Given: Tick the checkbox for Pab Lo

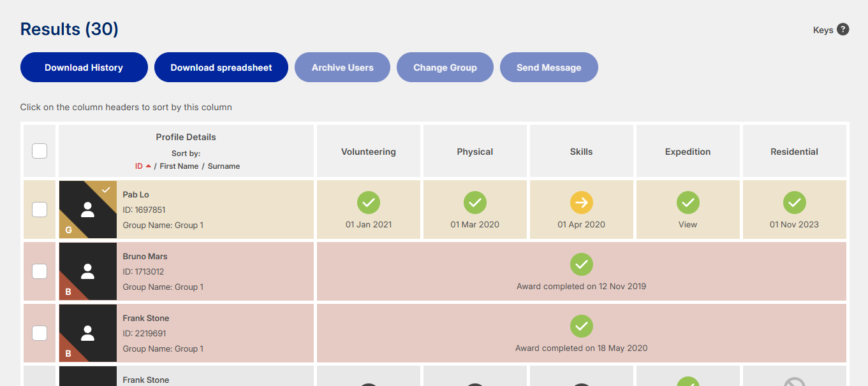Looking at the screenshot, I should [40, 210].
